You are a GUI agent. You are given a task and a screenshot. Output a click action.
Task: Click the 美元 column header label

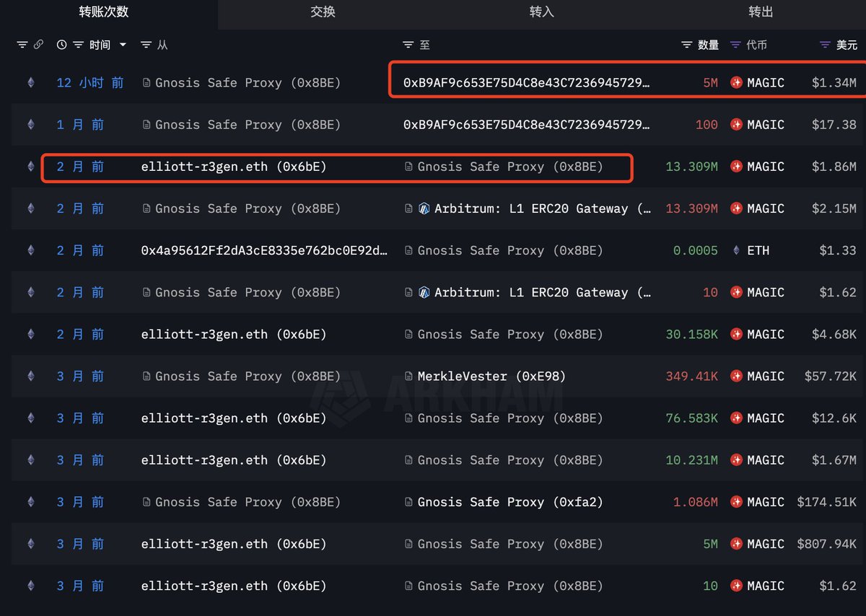click(x=847, y=45)
